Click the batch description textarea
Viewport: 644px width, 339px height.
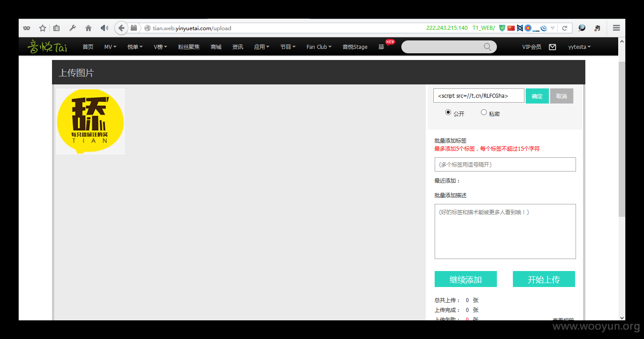(x=505, y=231)
